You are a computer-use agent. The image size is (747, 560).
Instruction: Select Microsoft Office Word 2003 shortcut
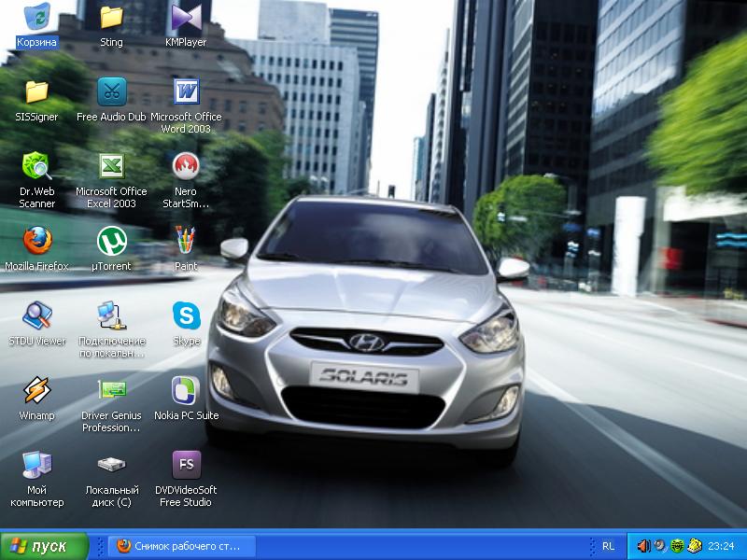click(186, 92)
